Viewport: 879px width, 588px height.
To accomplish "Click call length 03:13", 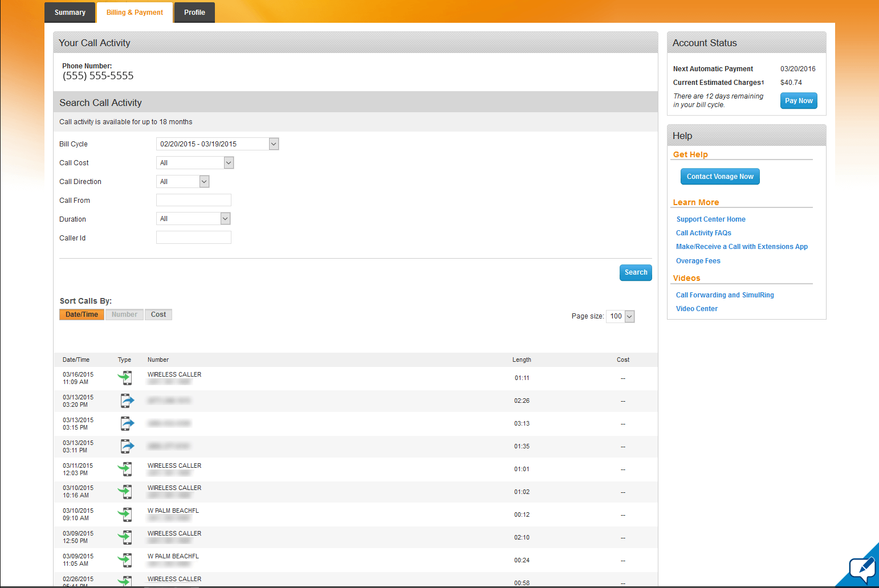I will point(522,424).
